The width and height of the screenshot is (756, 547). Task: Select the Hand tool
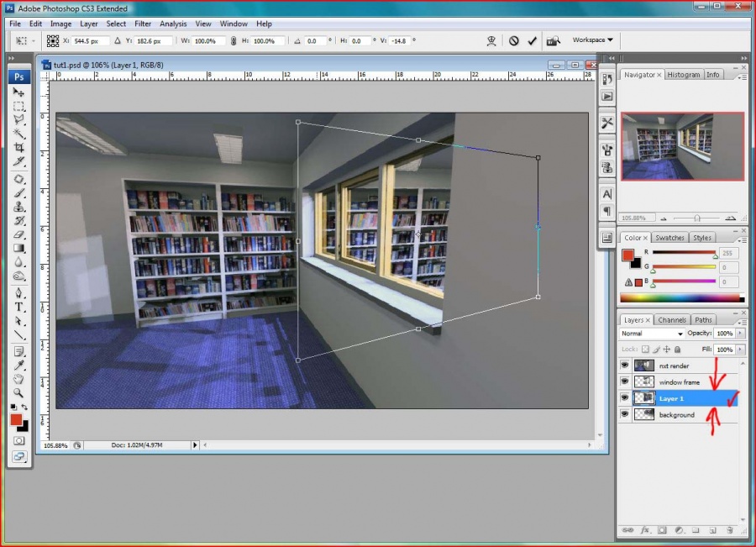(19, 379)
